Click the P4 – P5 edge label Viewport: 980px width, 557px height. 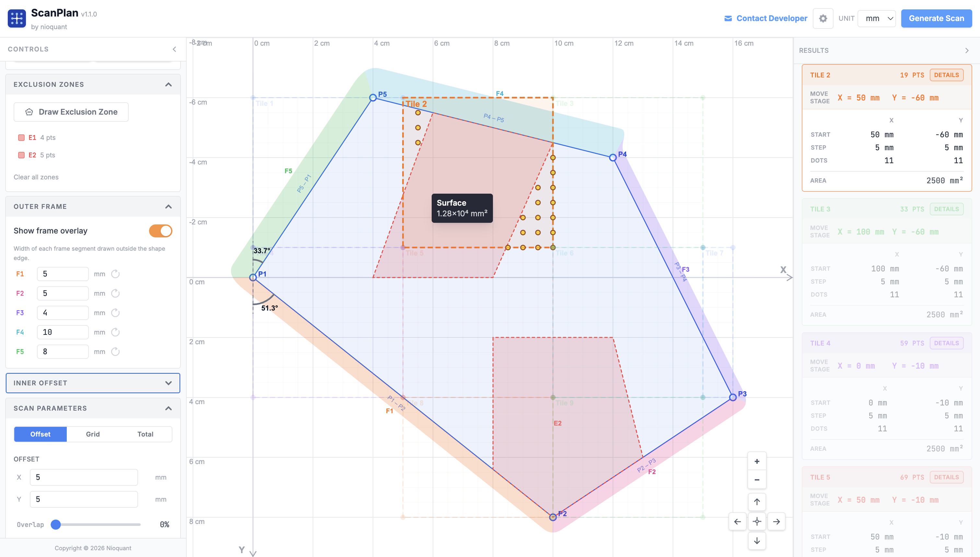(x=494, y=118)
